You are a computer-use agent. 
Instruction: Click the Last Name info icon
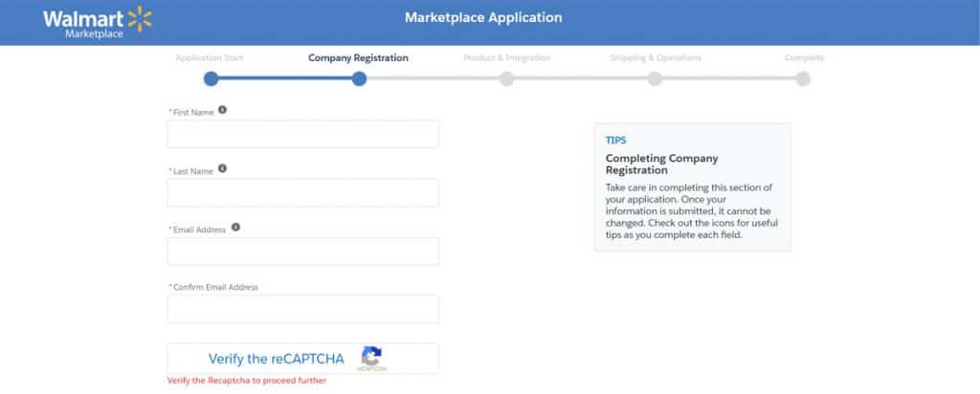click(x=222, y=169)
